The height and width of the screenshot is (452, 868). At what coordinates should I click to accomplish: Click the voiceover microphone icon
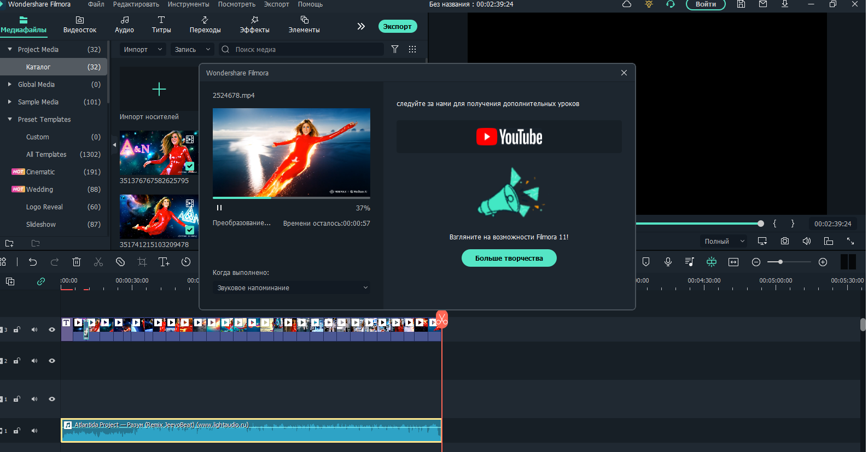[x=668, y=262]
